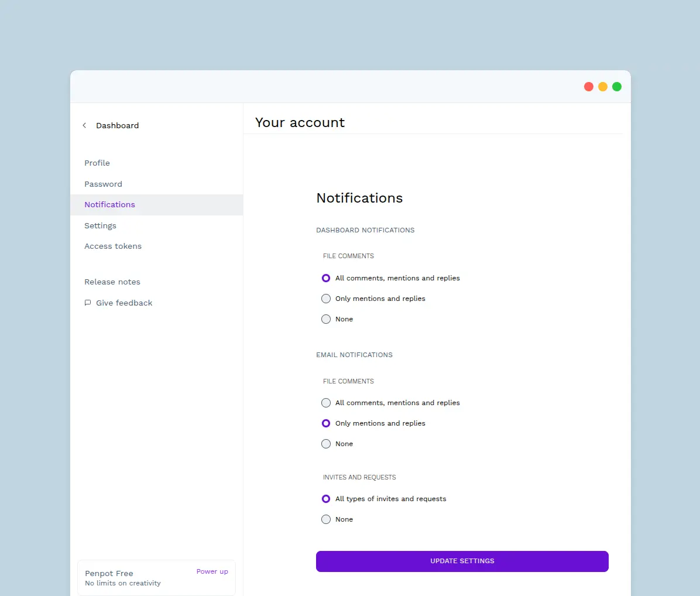Disable invites and requests emails with None
The image size is (700, 596).
click(x=326, y=519)
